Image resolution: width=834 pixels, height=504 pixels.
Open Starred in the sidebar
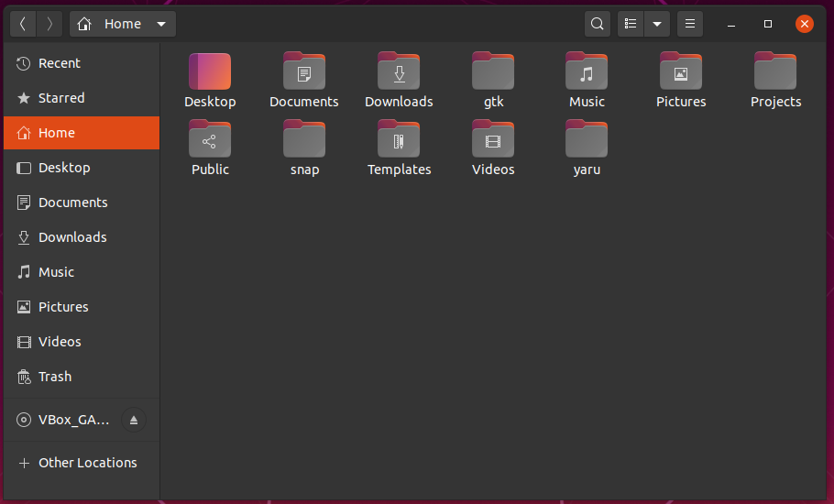(82, 98)
